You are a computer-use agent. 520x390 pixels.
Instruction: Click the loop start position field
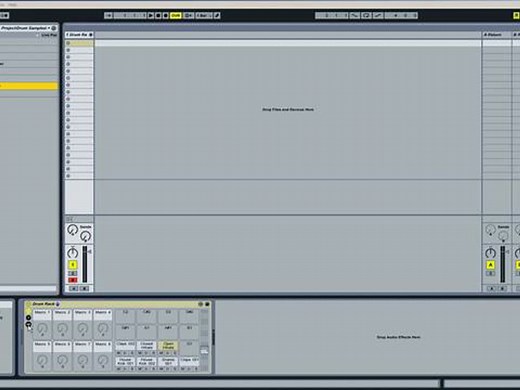pos(332,15)
